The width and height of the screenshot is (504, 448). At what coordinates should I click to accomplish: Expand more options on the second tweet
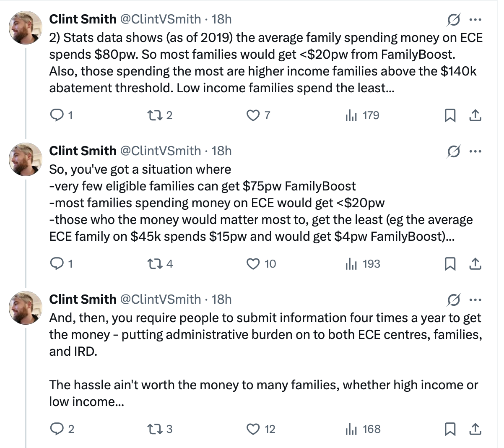(x=475, y=151)
